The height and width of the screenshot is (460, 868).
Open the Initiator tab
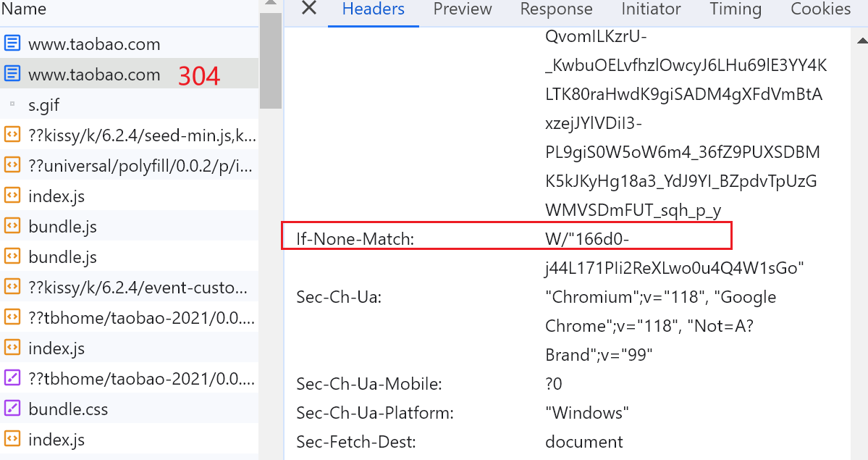pyautogui.click(x=651, y=9)
